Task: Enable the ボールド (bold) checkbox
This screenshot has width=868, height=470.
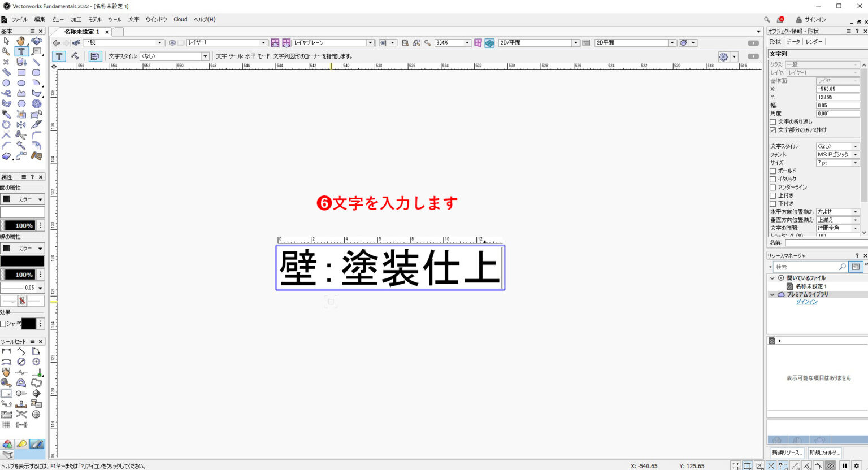Action: [772, 171]
